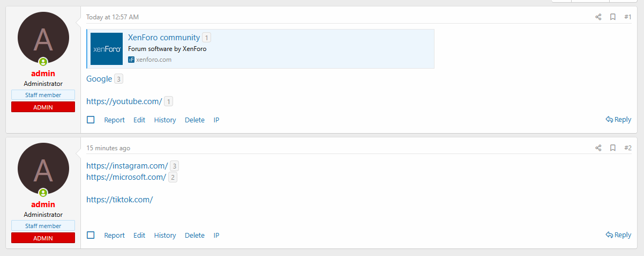Click the share icon on post #1
Screen dimensions: 644x256
(598, 17)
